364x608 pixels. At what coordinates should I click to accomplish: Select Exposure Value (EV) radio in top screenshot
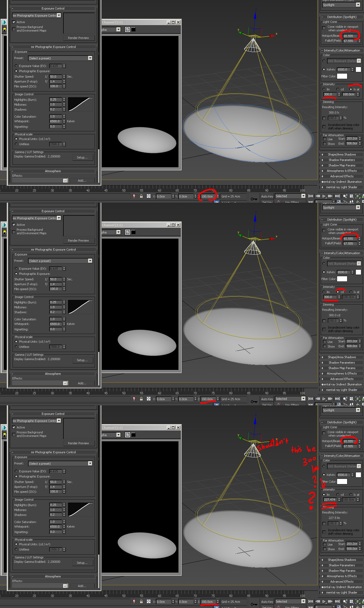pos(16,66)
